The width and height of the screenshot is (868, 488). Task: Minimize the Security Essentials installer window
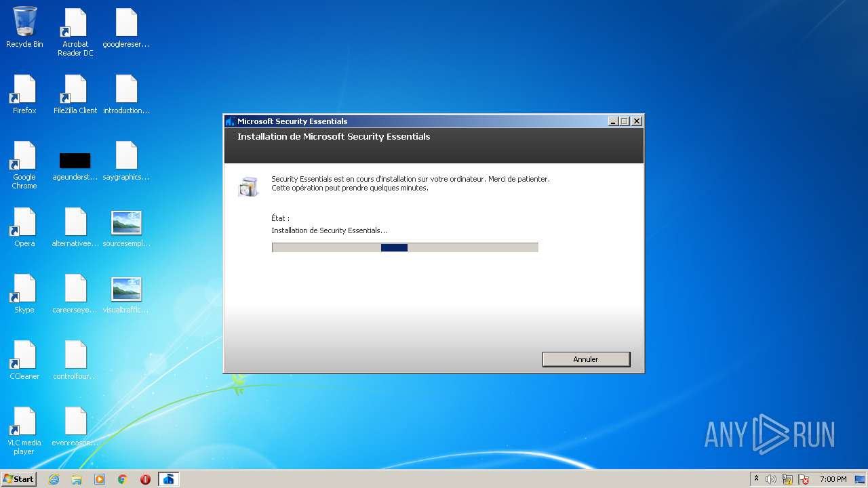tap(613, 121)
